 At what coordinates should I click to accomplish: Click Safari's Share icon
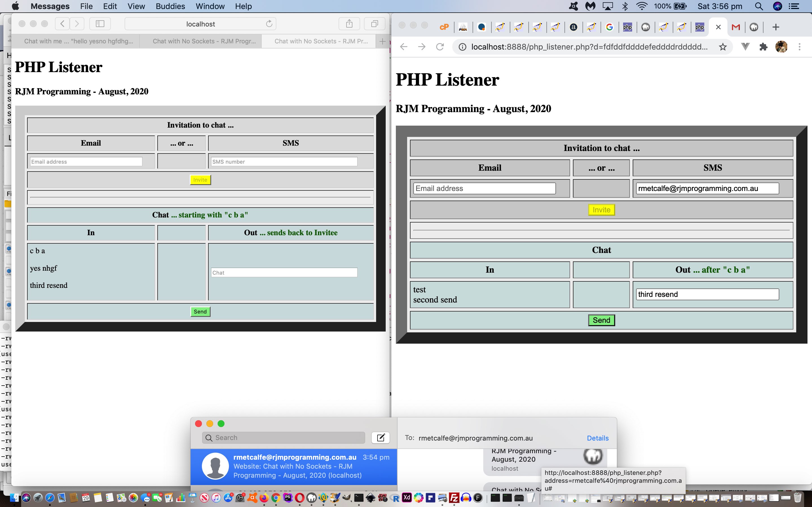(x=349, y=24)
